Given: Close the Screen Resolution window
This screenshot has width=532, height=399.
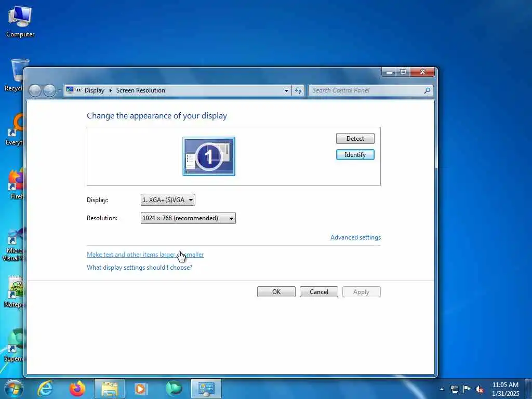Looking at the screenshot, I should 422,72.
